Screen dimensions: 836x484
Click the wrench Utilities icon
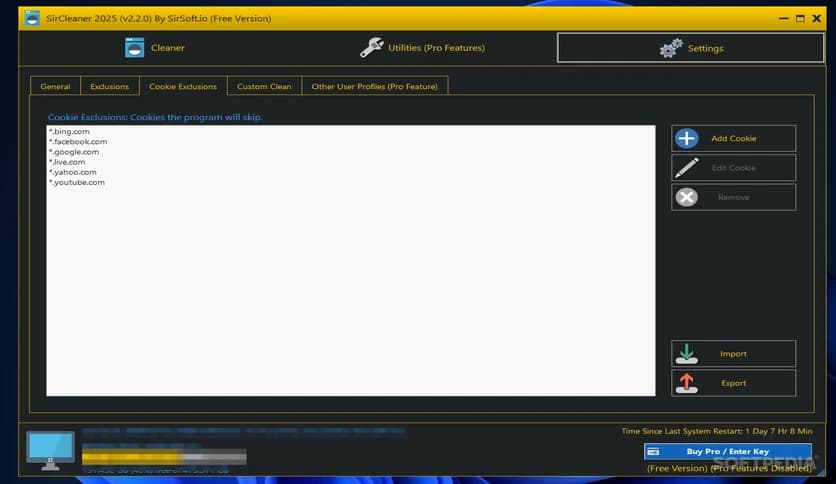371,47
